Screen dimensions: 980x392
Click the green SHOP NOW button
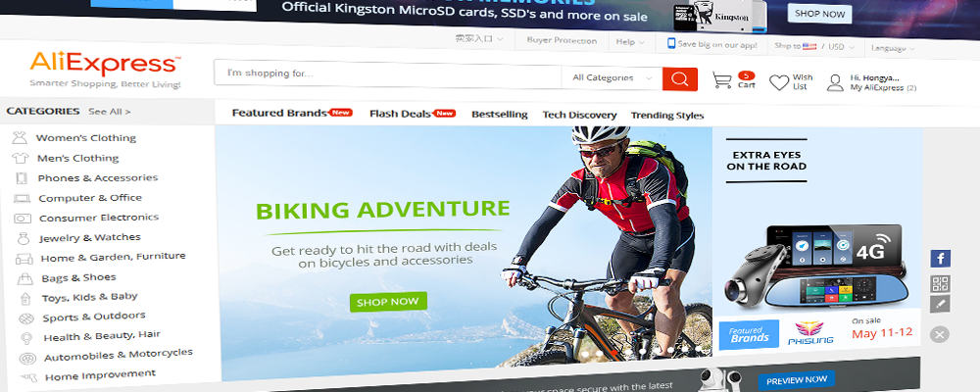388,301
